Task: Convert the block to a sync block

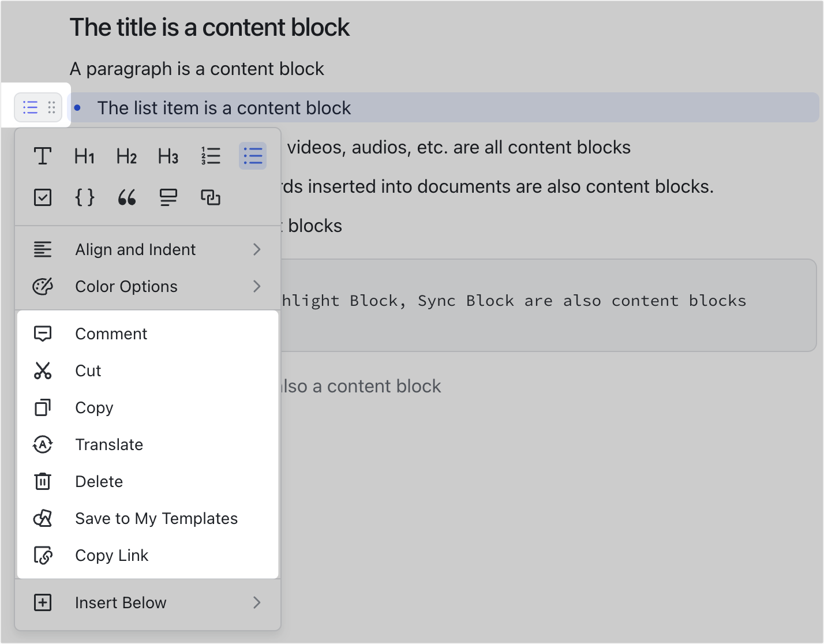Action: pos(211,197)
